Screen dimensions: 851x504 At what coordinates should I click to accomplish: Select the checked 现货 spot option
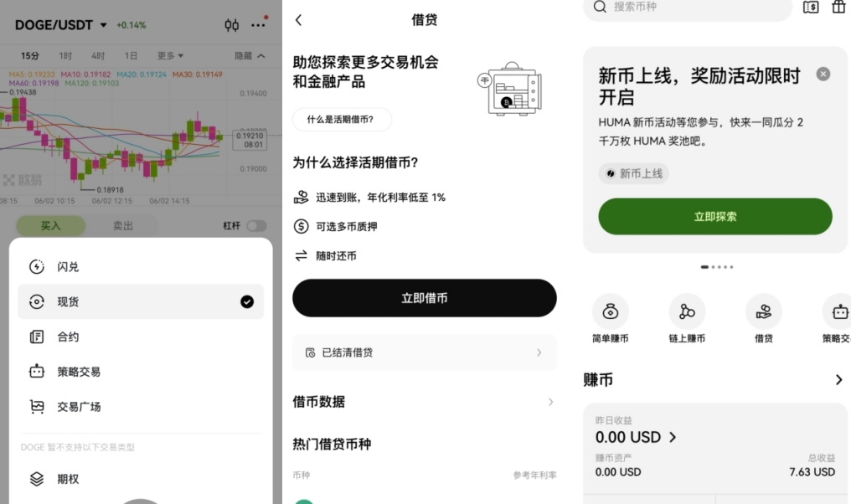coord(141,301)
